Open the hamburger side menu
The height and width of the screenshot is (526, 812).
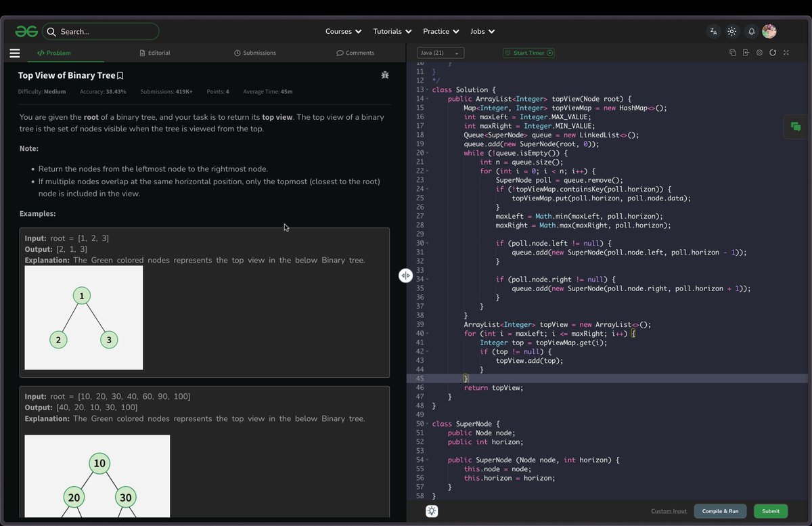[15, 53]
